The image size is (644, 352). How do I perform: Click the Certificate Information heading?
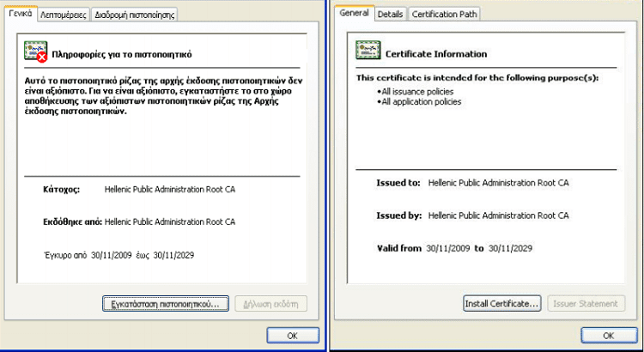pos(436,54)
